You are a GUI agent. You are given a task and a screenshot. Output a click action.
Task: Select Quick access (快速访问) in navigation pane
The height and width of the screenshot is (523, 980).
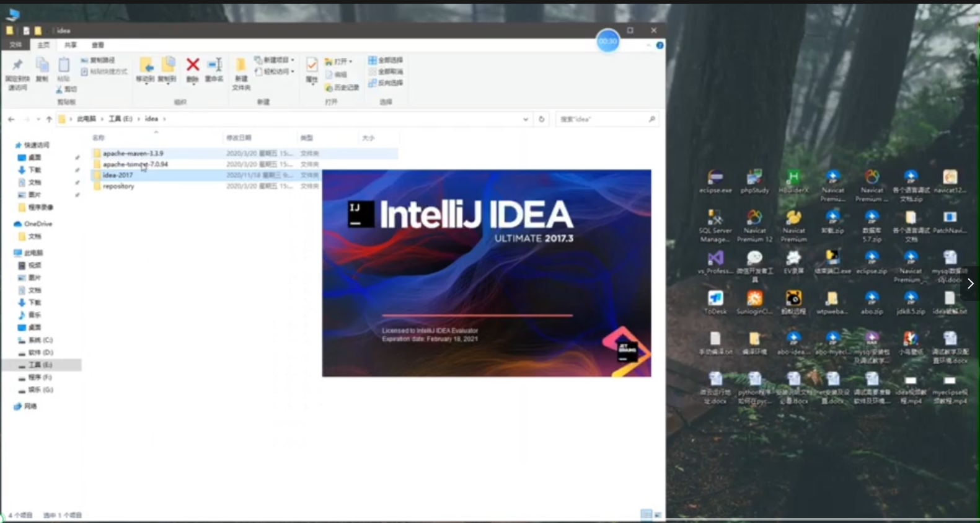(x=32, y=145)
